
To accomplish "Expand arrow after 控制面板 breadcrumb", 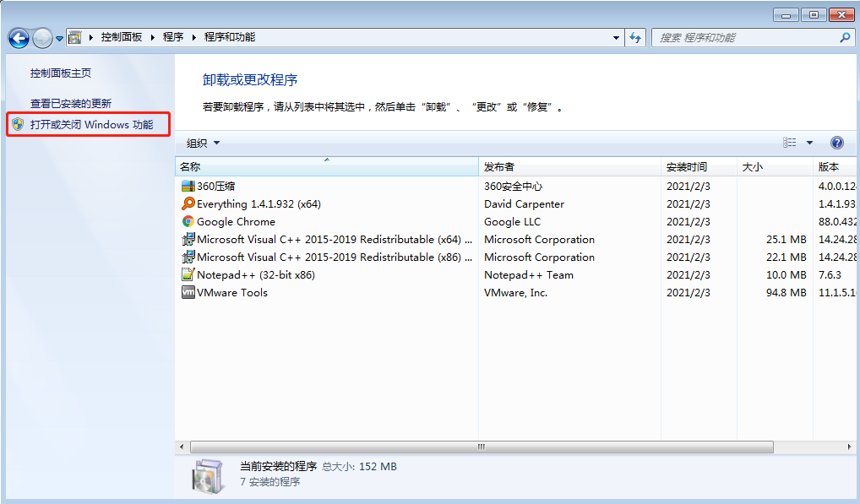I will (x=152, y=38).
